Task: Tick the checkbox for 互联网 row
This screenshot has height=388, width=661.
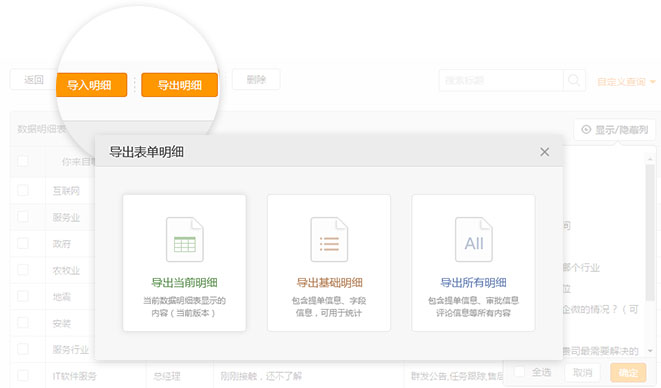Action: (x=23, y=190)
